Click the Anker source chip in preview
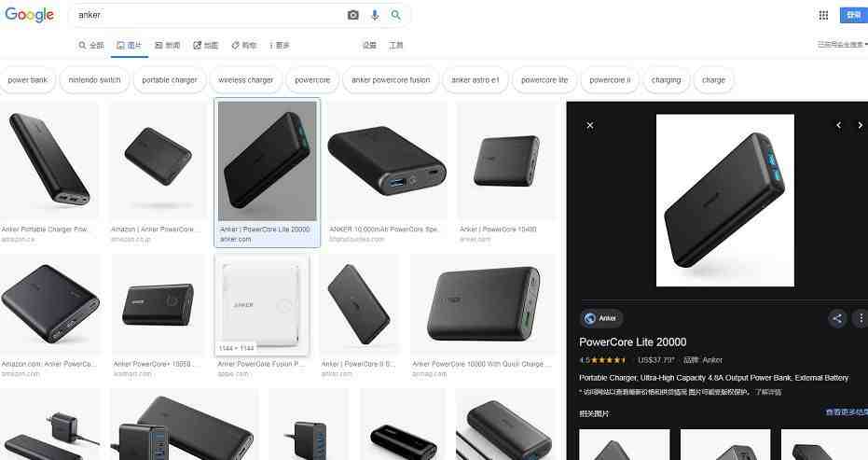The width and height of the screenshot is (868, 460). click(601, 318)
